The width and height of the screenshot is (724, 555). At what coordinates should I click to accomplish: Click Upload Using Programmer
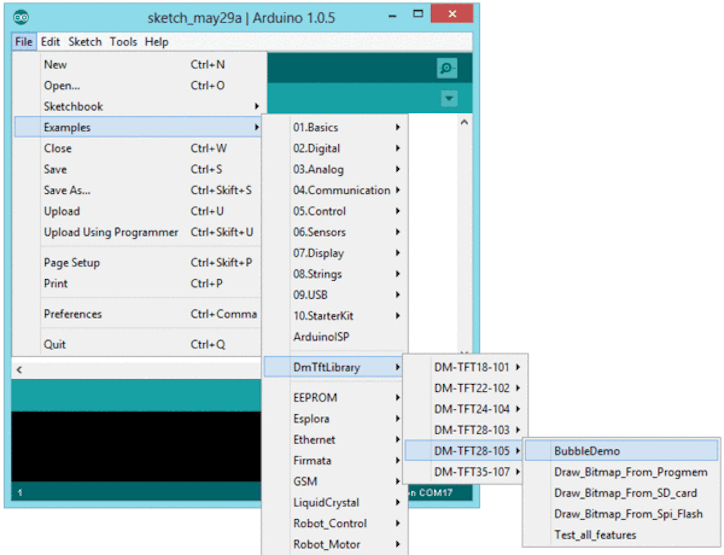click(x=111, y=232)
